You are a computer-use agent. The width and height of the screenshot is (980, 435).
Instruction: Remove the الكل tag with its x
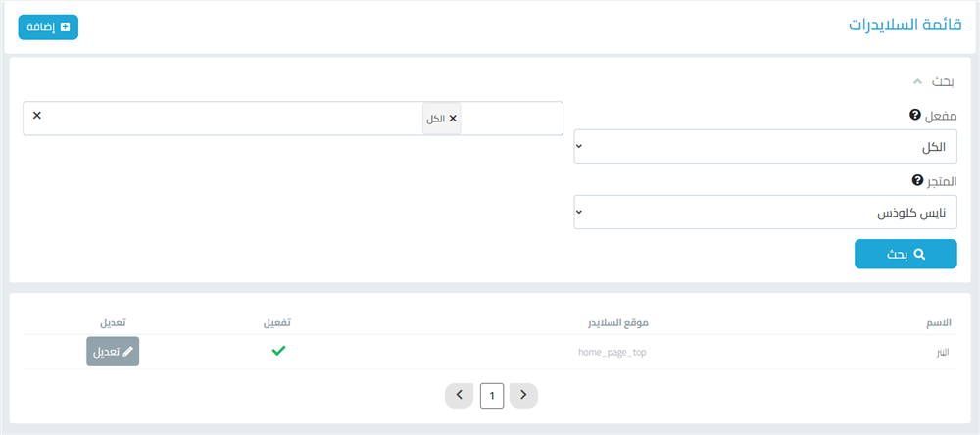(453, 119)
